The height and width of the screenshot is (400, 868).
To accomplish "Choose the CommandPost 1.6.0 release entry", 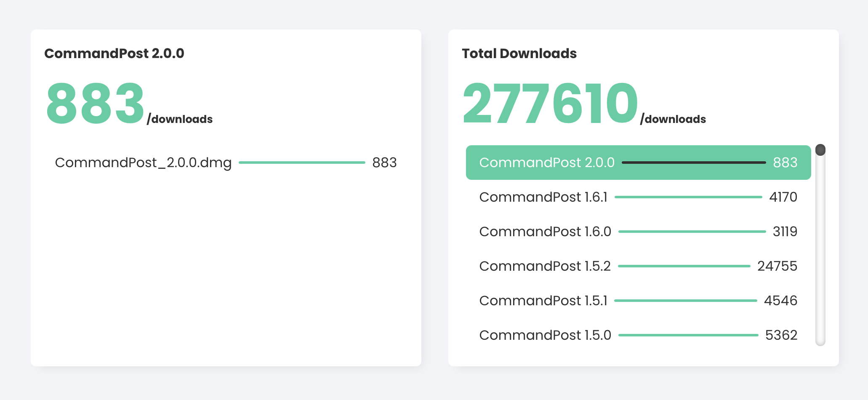I will click(x=545, y=232).
